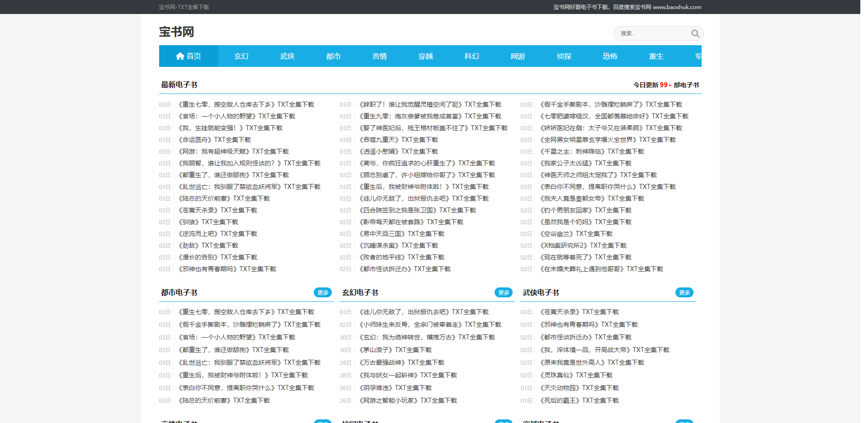Screen dimensions: 868x423
Task: Open 《茅山浪子》TXT全集下载 link
Action: click(x=394, y=350)
